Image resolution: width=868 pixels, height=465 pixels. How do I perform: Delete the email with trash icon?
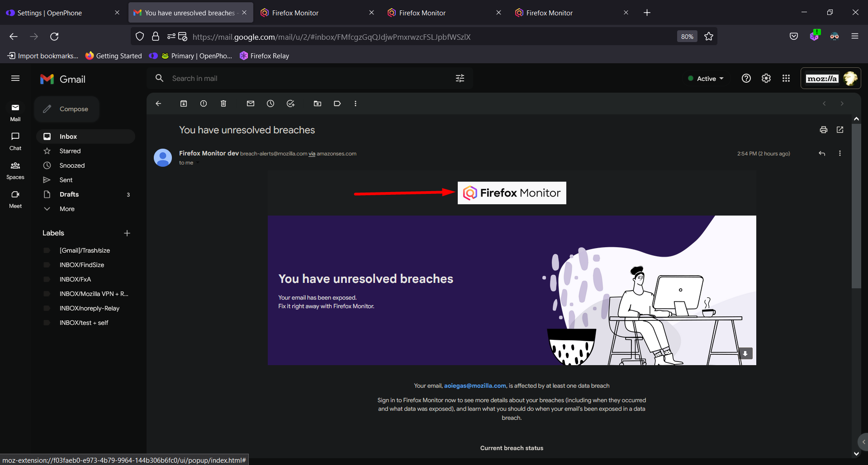click(x=223, y=103)
